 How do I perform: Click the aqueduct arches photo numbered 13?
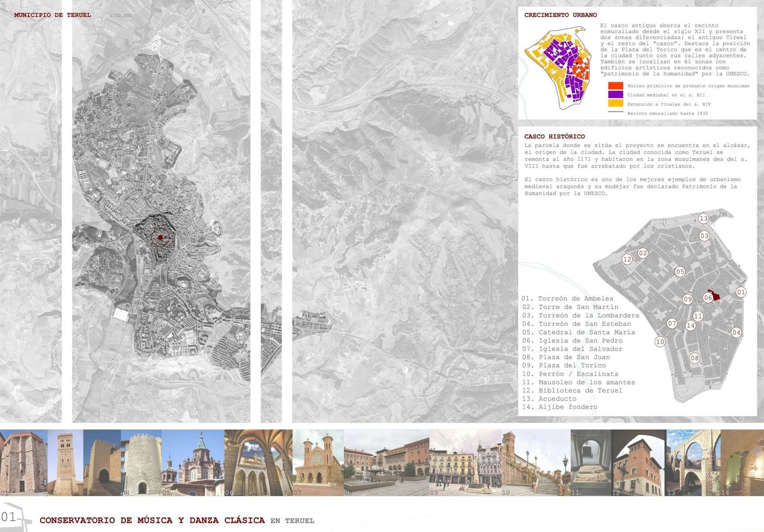pyautogui.click(x=693, y=462)
